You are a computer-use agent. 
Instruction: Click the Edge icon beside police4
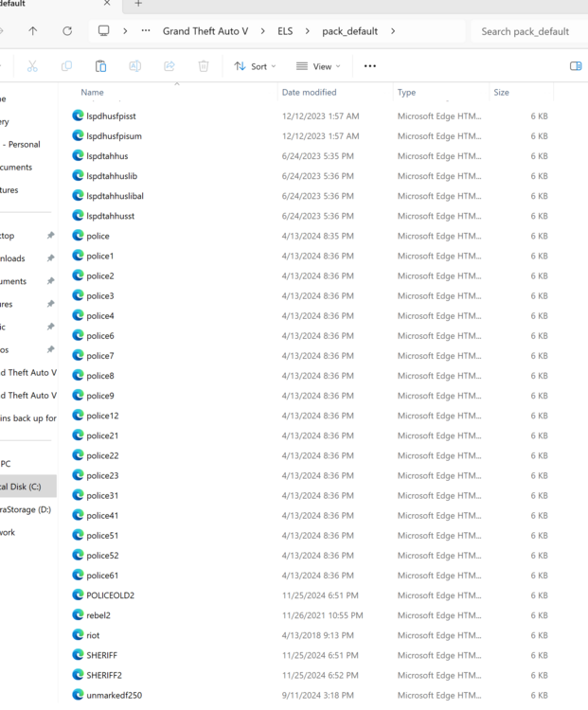(78, 315)
